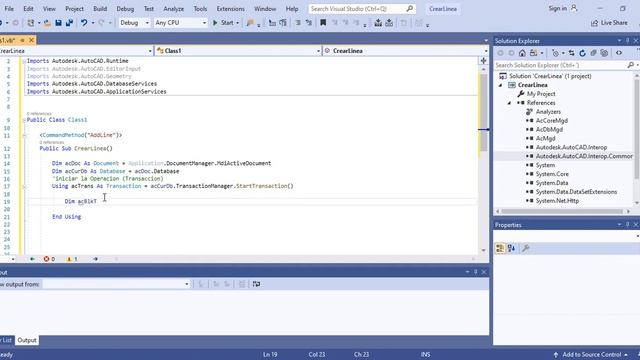
Task: Click the Find in Files toolbar icon
Action: tap(250, 23)
